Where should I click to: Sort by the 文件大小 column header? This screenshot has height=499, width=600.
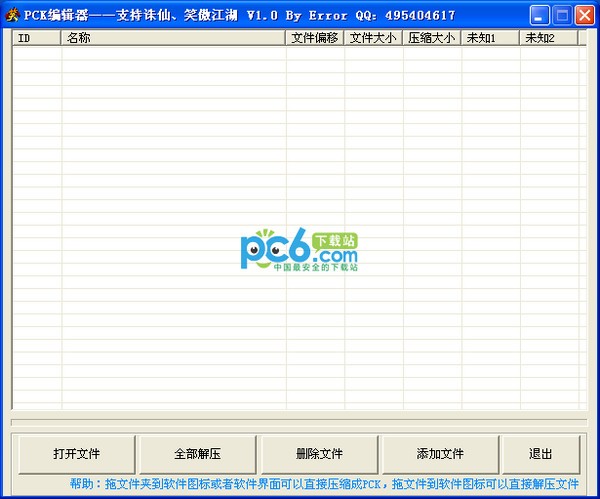click(x=373, y=38)
